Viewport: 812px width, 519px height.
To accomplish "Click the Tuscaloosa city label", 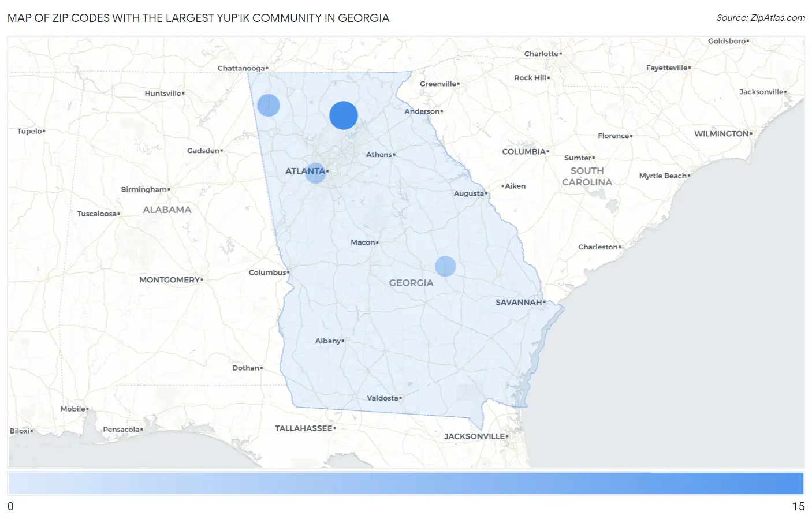I will coord(96,214).
